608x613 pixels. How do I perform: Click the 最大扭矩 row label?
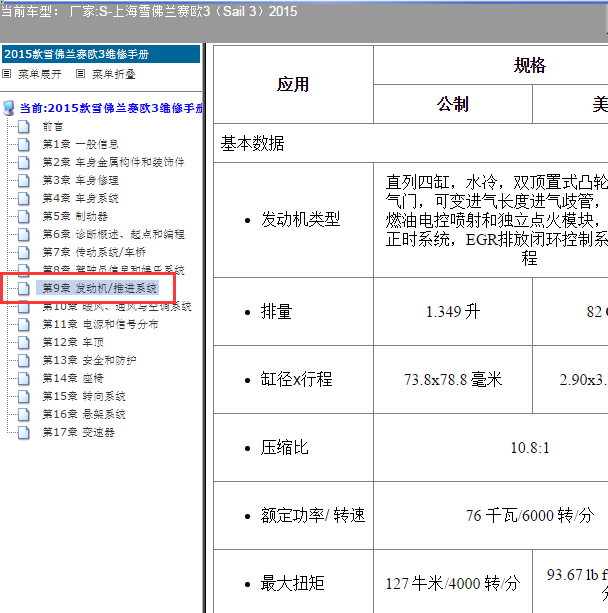[292, 583]
